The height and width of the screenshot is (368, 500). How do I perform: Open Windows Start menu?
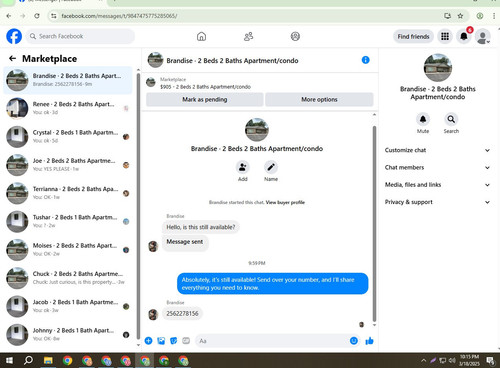point(9,360)
